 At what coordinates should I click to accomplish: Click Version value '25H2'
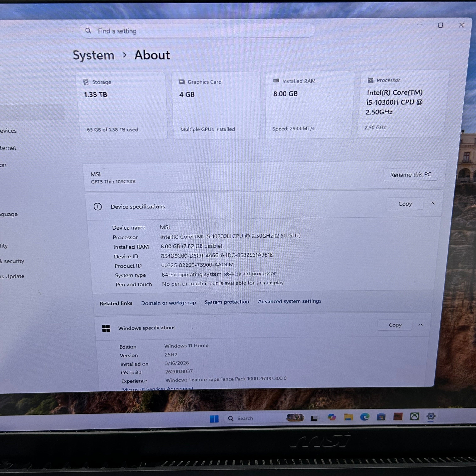tap(171, 354)
